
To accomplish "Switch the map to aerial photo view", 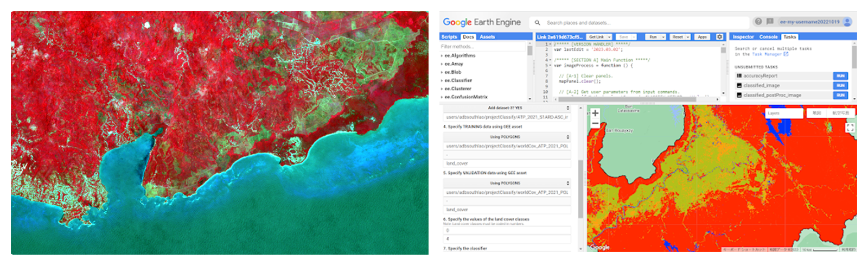I will [x=840, y=113].
